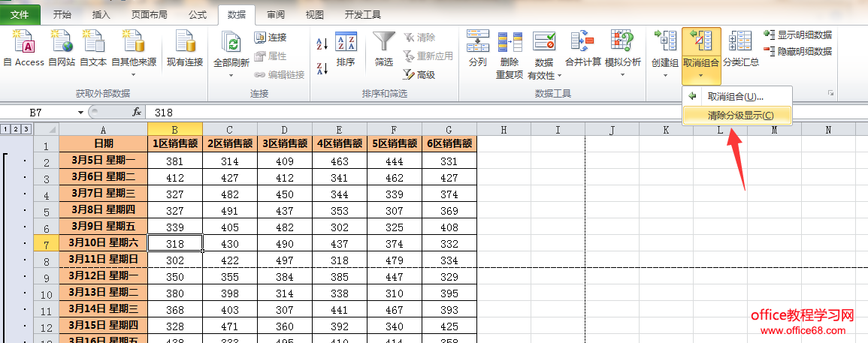Click Hide Detail (隐藏明细数据)
Screen dimensions: 868x343
[797, 52]
